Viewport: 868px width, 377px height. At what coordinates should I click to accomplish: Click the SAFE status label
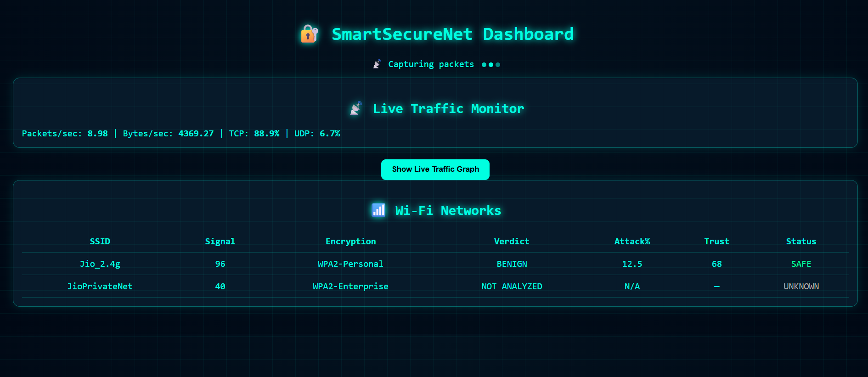click(801, 264)
